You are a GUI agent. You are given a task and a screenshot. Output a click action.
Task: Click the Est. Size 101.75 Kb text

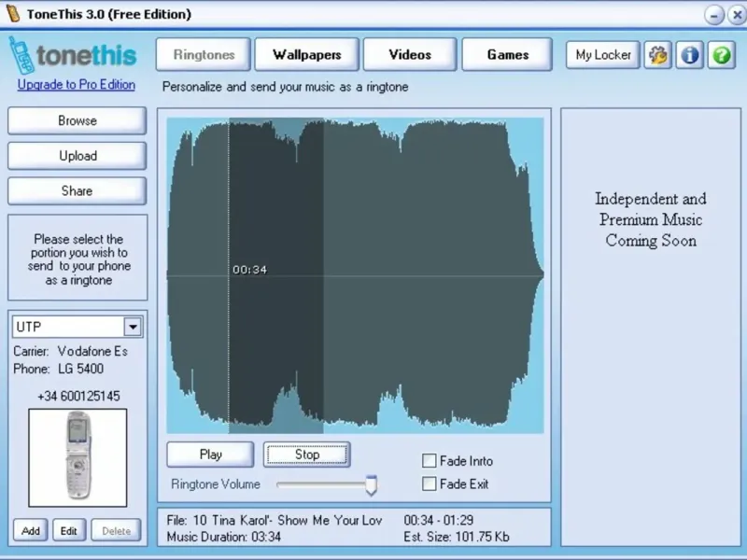(x=457, y=537)
